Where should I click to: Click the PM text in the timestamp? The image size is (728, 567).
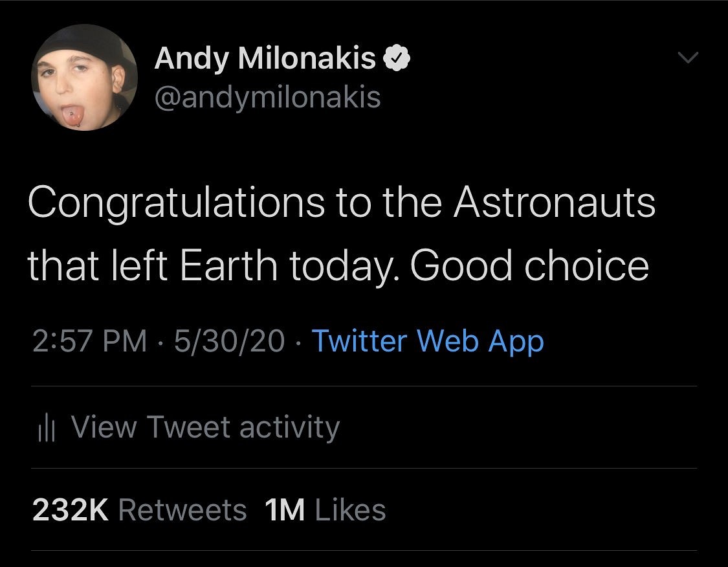[125, 341]
